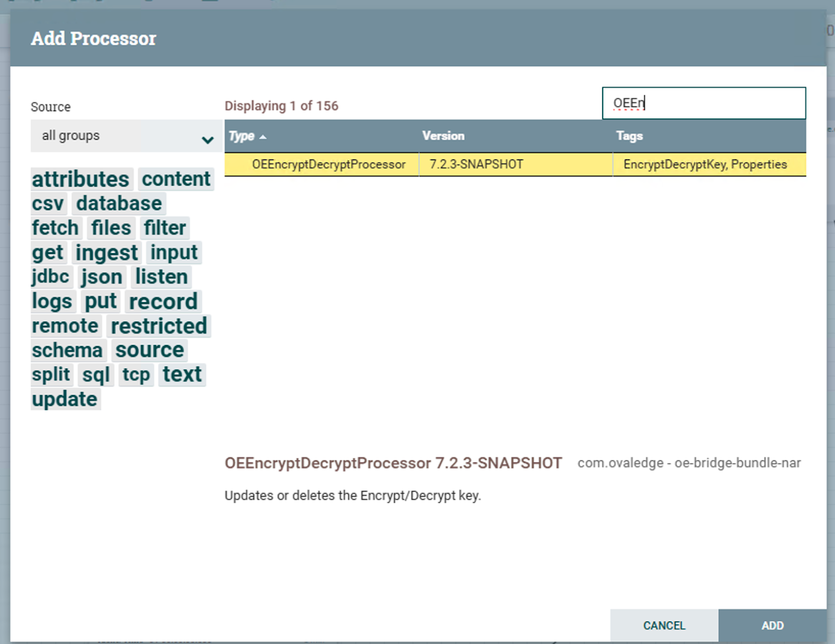Image resolution: width=835 pixels, height=644 pixels.
Task: Click the processor filter search field
Action: (703, 103)
